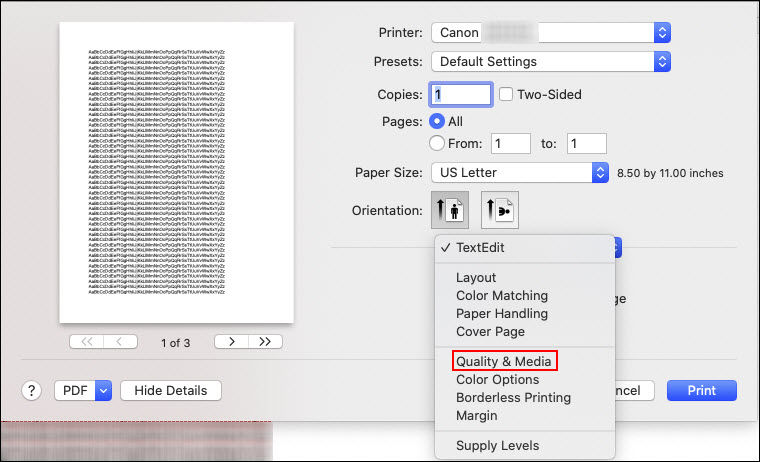
Task: Enable the Two-Sided checkbox
Action: click(507, 94)
